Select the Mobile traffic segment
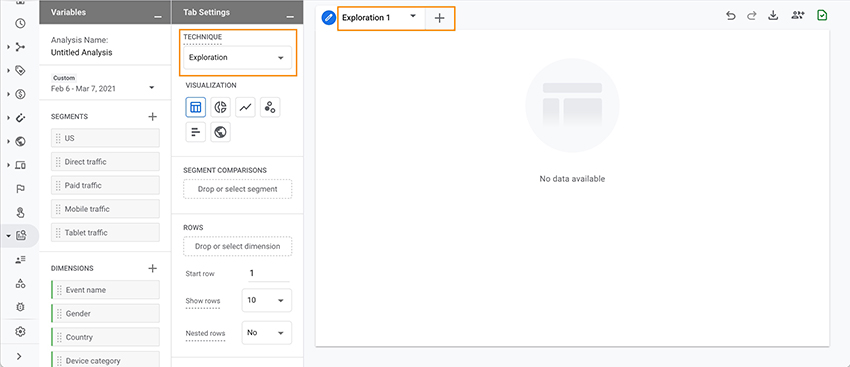850x367 pixels. [x=106, y=209]
